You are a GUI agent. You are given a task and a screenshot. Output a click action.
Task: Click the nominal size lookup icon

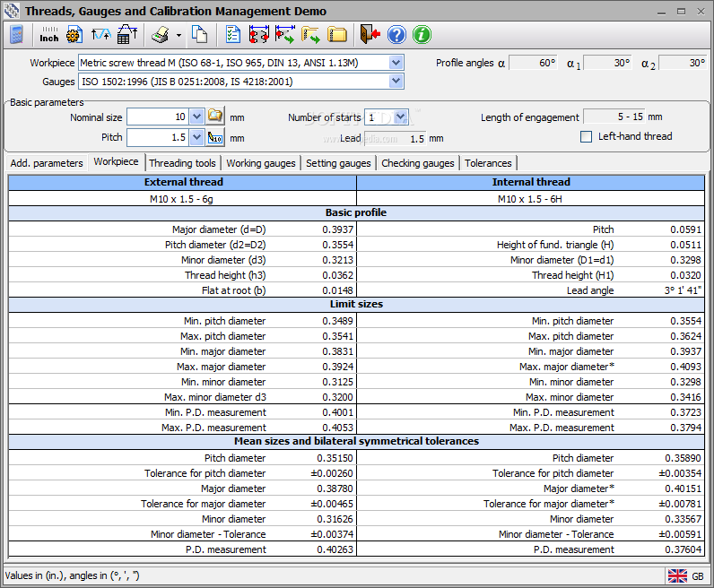pyautogui.click(x=215, y=116)
